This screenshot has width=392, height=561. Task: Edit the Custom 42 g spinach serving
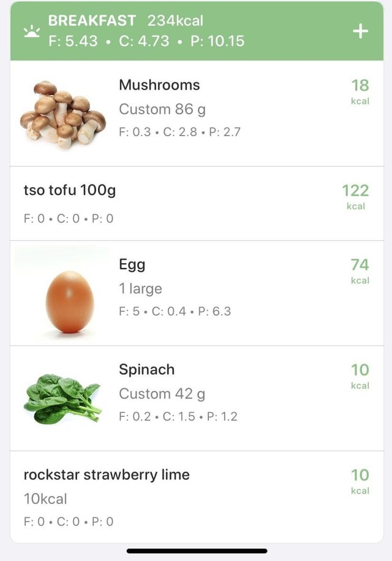click(162, 394)
